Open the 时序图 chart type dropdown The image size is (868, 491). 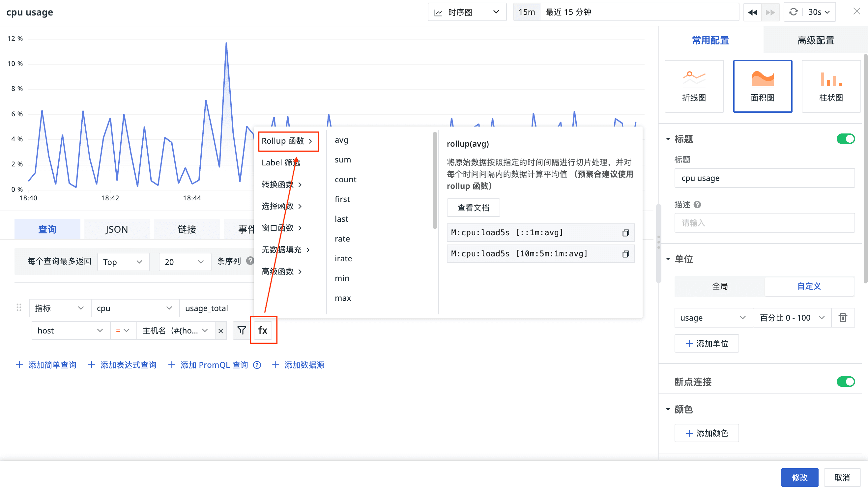click(467, 13)
